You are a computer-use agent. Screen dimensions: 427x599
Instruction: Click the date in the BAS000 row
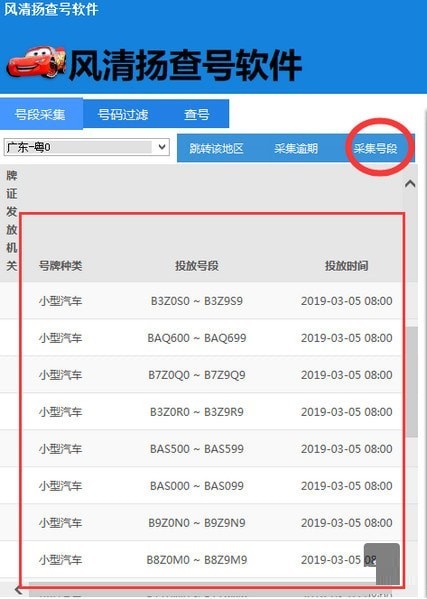[x=346, y=486]
